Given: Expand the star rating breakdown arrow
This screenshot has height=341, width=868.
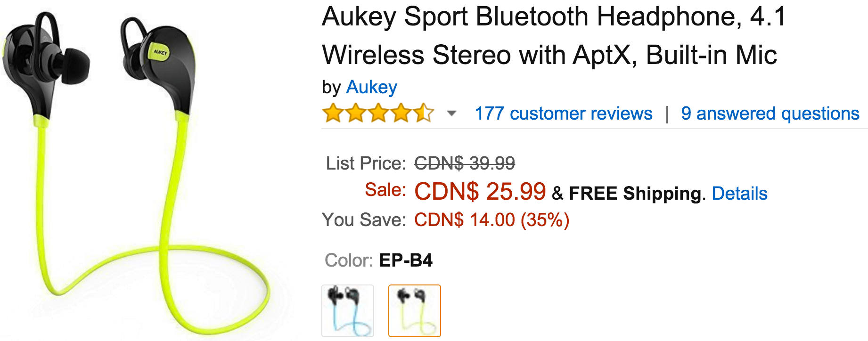Looking at the screenshot, I should pos(451,114).
